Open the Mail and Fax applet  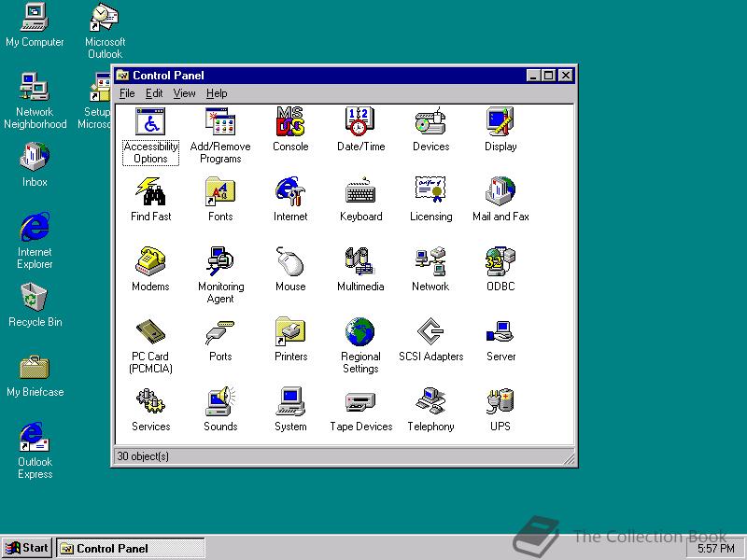click(500, 200)
